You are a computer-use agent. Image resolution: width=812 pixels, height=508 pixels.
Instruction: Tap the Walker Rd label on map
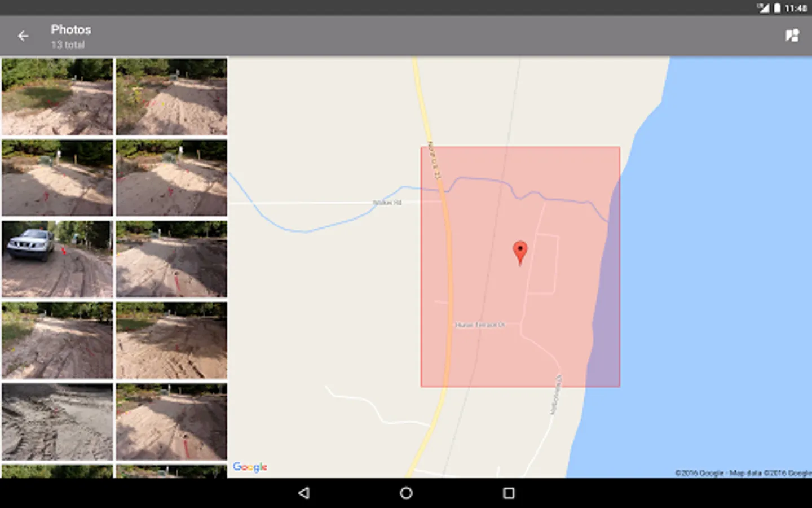[387, 203]
